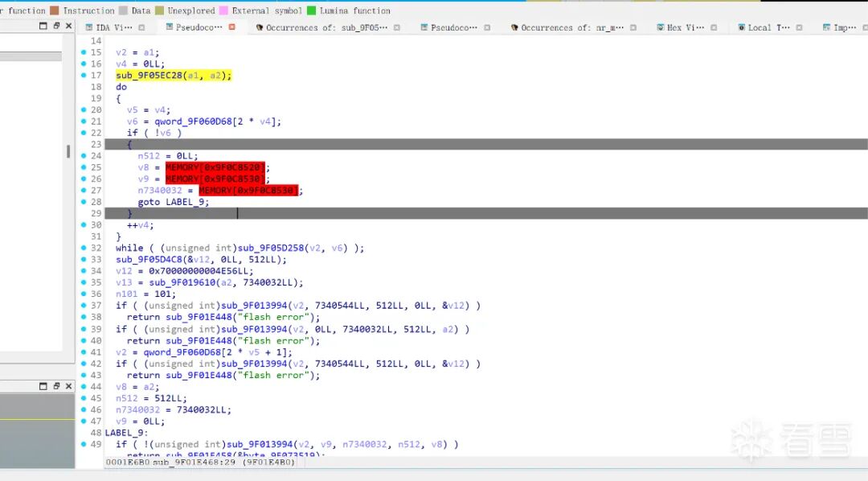Screen dimensions: 868x481
Task: Click red MEMORY[0x9F0C8520] on line 25
Action: click(x=215, y=167)
